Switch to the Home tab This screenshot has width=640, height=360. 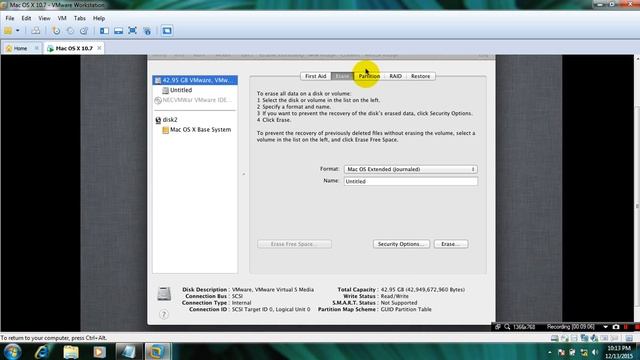point(20,48)
